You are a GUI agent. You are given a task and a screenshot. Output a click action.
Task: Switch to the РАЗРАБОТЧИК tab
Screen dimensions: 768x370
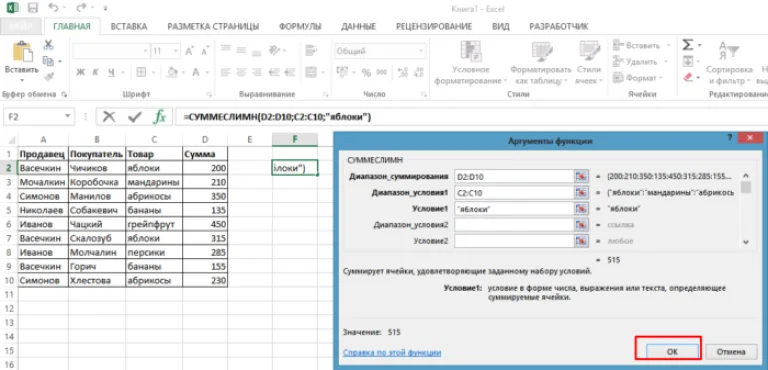(x=559, y=26)
